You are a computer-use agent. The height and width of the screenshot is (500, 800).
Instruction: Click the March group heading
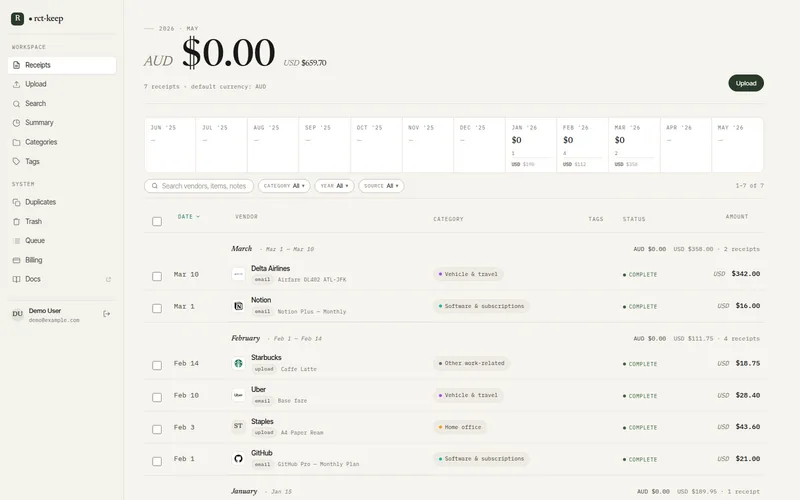click(x=241, y=249)
